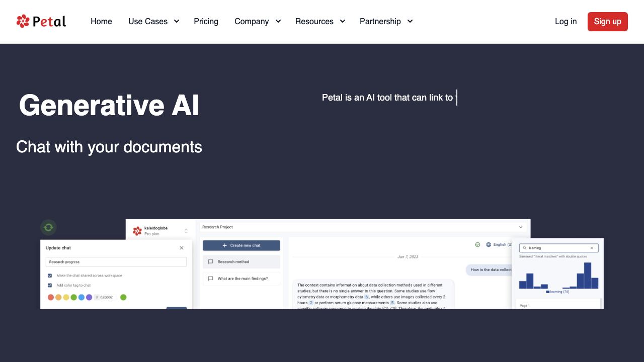
Task: Expand the chevron beside Use Cases
Action: (x=177, y=21)
